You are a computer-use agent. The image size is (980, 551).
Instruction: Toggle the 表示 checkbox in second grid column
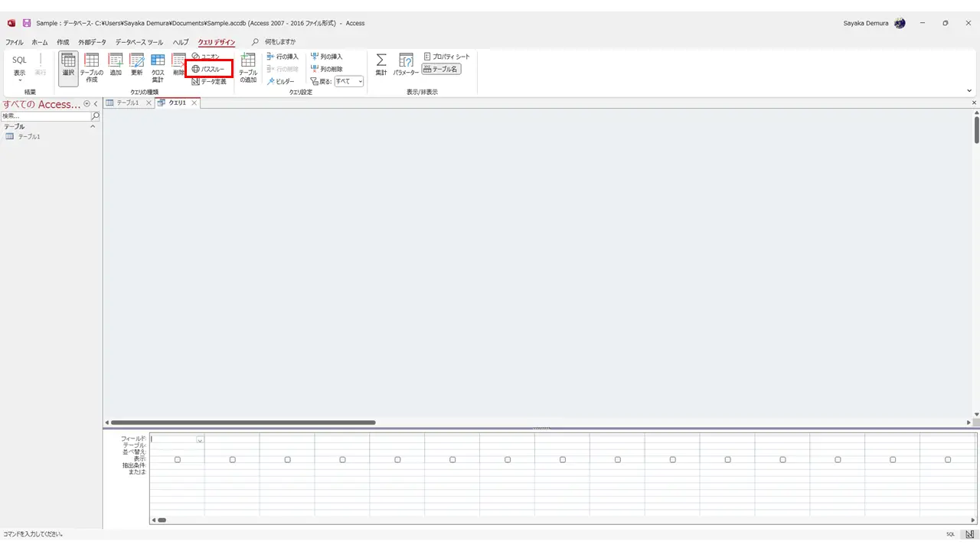(x=233, y=460)
